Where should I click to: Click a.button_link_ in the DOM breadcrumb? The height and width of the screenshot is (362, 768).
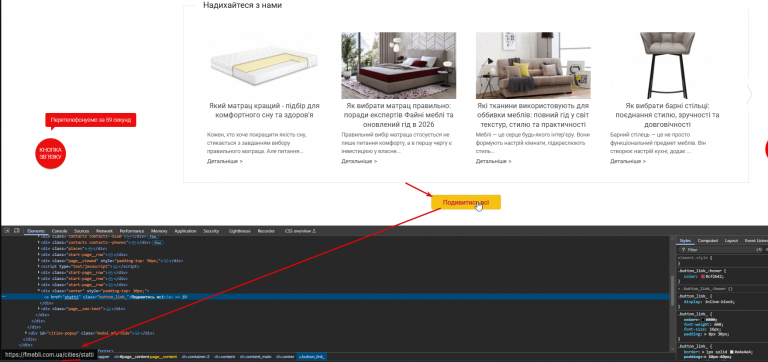312,357
